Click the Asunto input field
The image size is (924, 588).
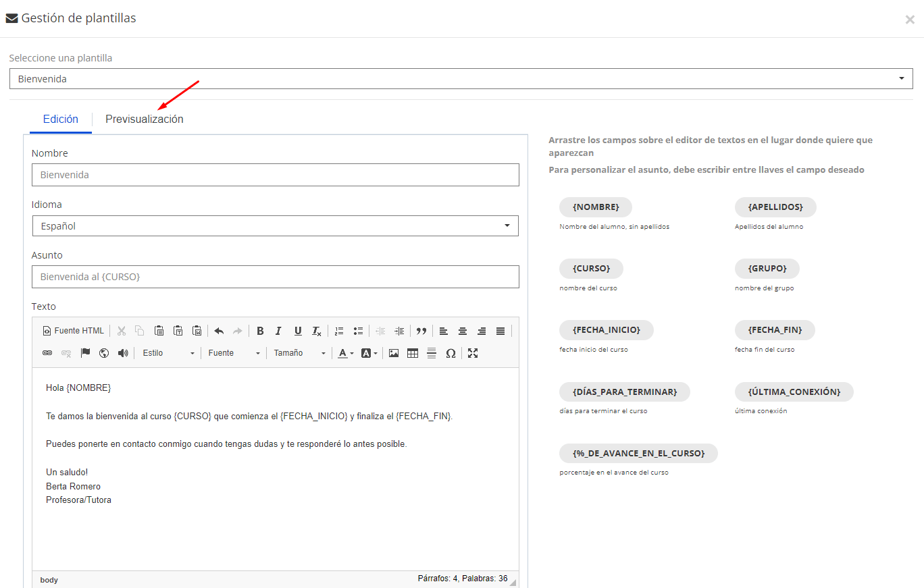point(275,277)
